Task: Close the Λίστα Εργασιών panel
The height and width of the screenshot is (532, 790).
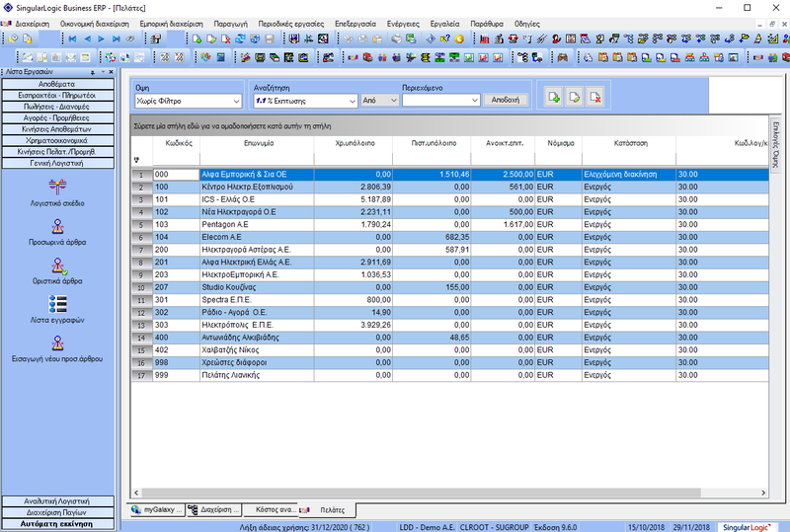Action: [x=112, y=72]
